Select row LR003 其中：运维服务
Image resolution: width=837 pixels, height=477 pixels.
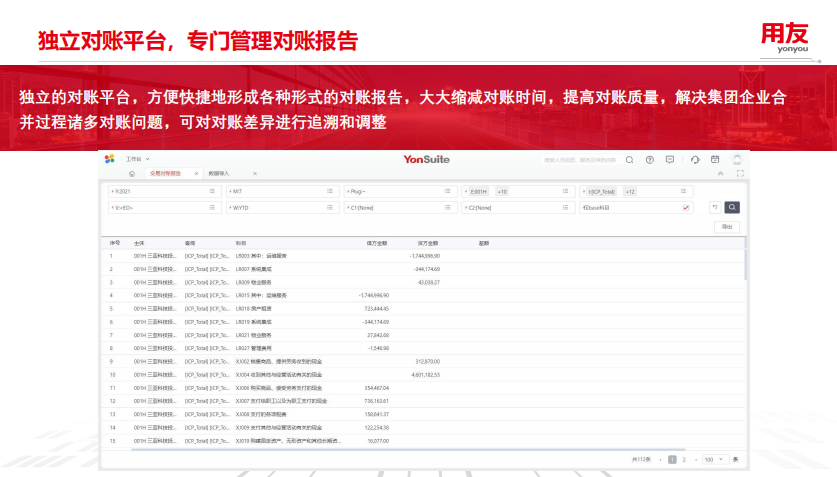[423, 256]
